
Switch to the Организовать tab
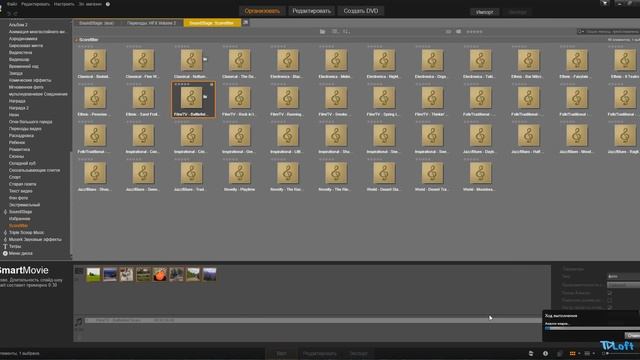pos(262,11)
